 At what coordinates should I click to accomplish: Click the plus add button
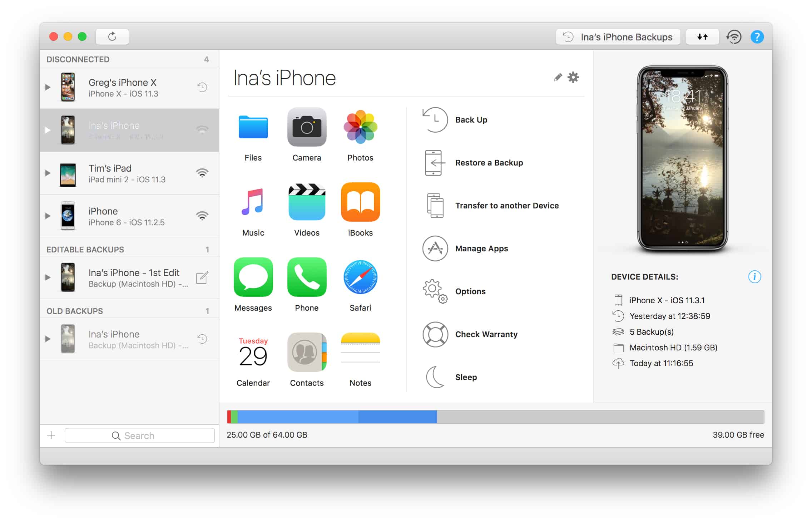[51, 435]
